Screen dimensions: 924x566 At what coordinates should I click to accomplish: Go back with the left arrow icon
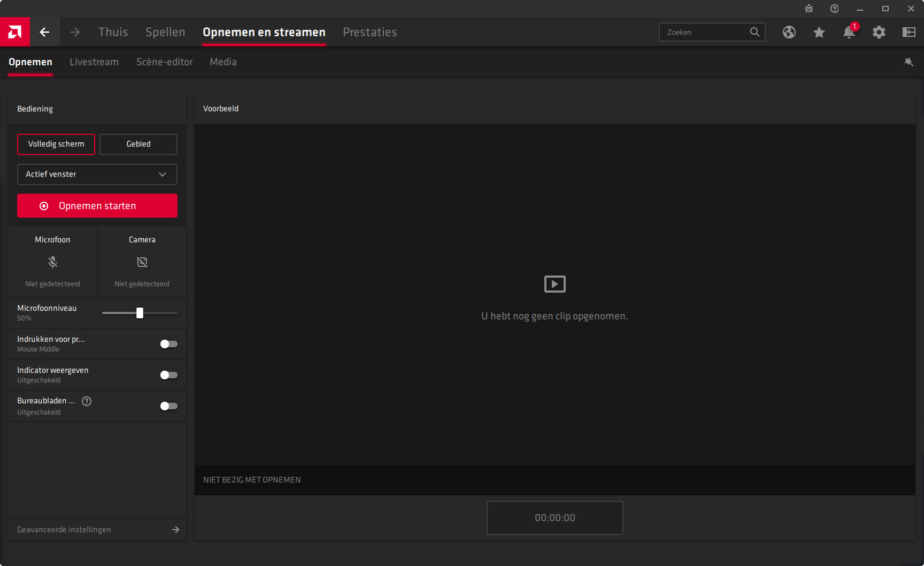pyautogui.click(x=44, y=32)
